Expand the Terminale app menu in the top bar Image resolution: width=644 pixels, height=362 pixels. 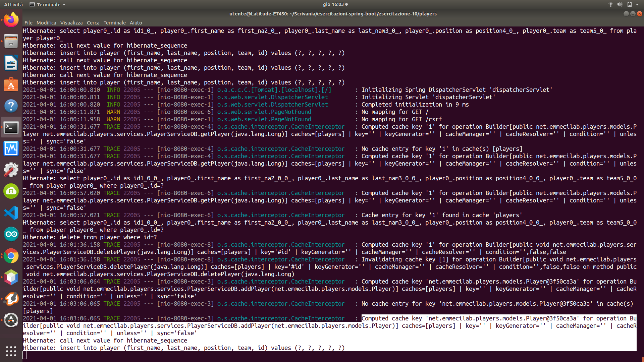click(x=48, y=4)
